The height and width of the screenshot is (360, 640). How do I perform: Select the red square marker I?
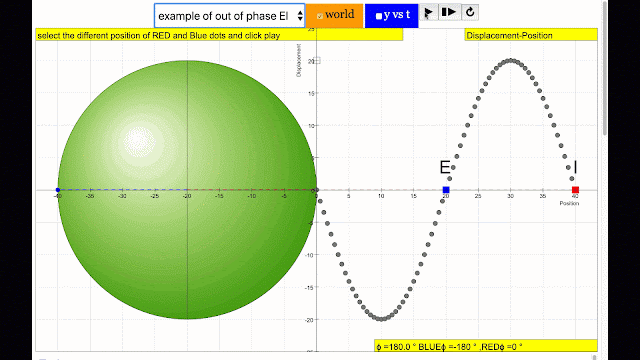(576, 190)
